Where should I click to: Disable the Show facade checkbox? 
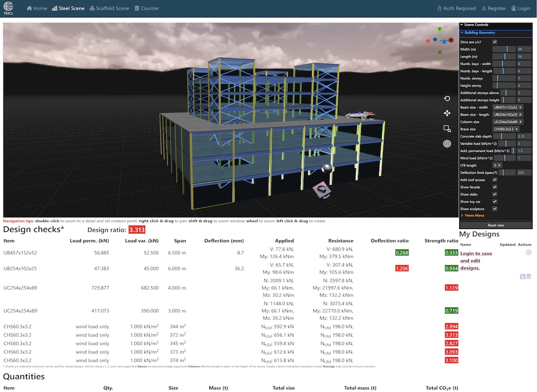[x=495, y=187]
